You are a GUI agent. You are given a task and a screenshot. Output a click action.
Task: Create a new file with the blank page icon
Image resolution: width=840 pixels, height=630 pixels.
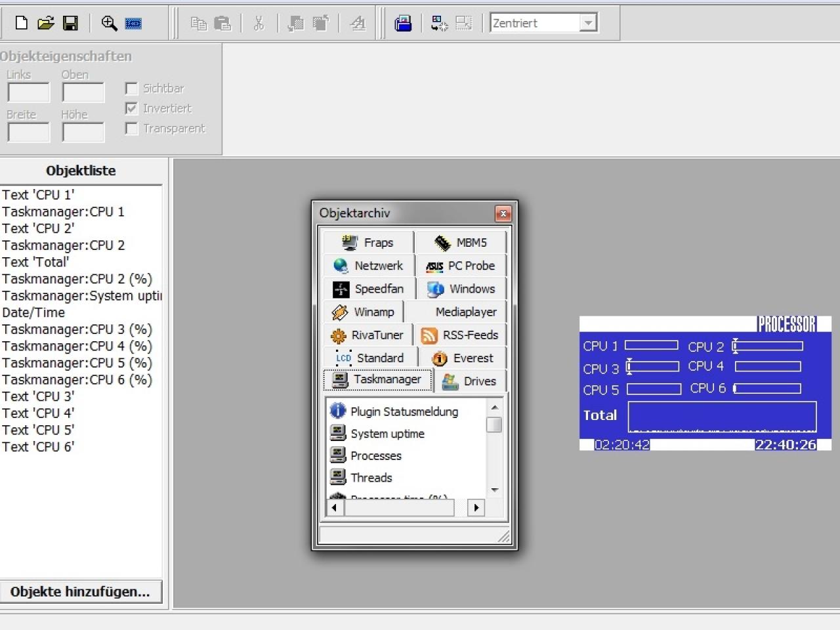(x=22, y=23)
